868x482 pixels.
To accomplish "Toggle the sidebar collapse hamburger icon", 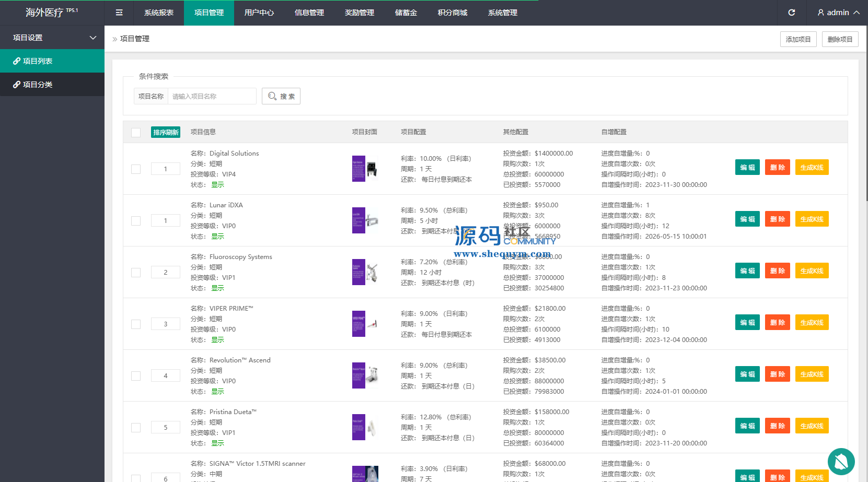I will pos(119,13).
